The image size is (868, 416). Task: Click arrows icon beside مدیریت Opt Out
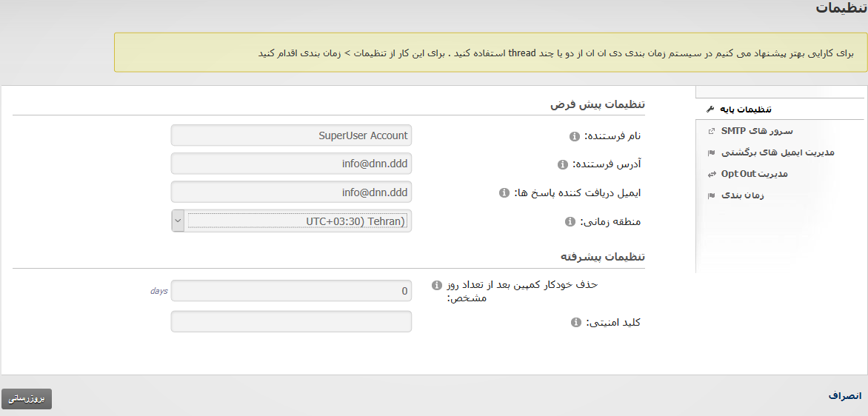pos(712,174)
